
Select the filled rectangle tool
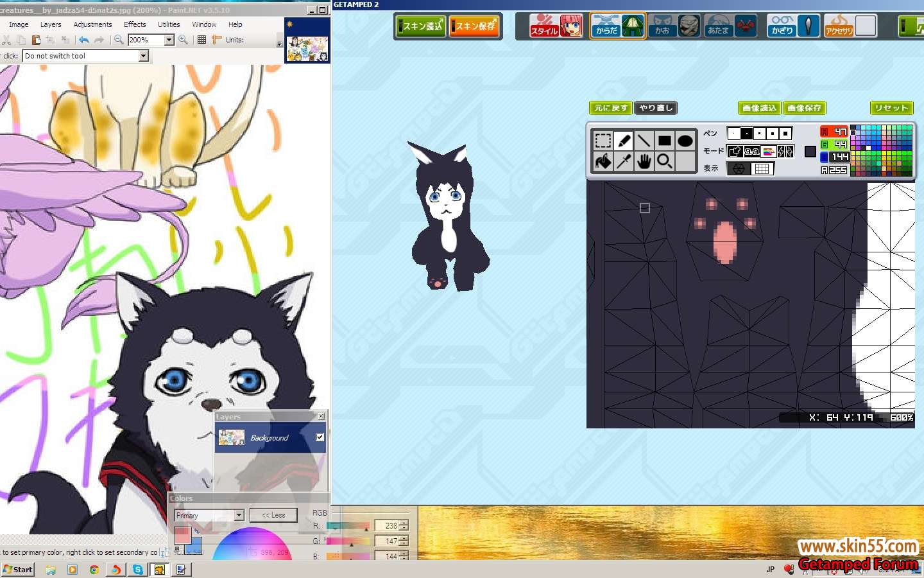tap(664, 141)
